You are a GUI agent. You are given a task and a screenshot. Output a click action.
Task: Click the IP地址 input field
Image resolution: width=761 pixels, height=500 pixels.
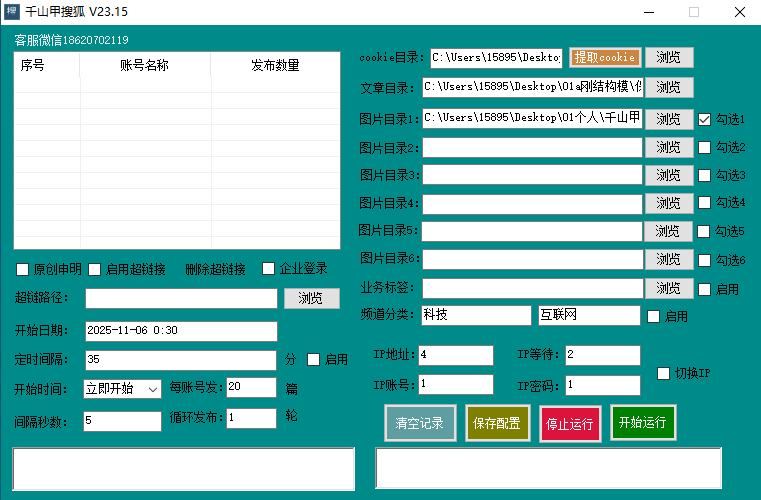point(456,355)
